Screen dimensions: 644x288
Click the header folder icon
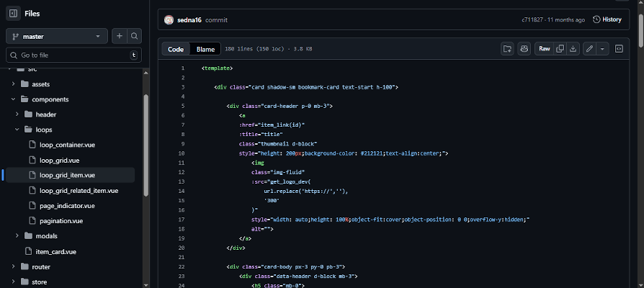(x=28, y=114)
